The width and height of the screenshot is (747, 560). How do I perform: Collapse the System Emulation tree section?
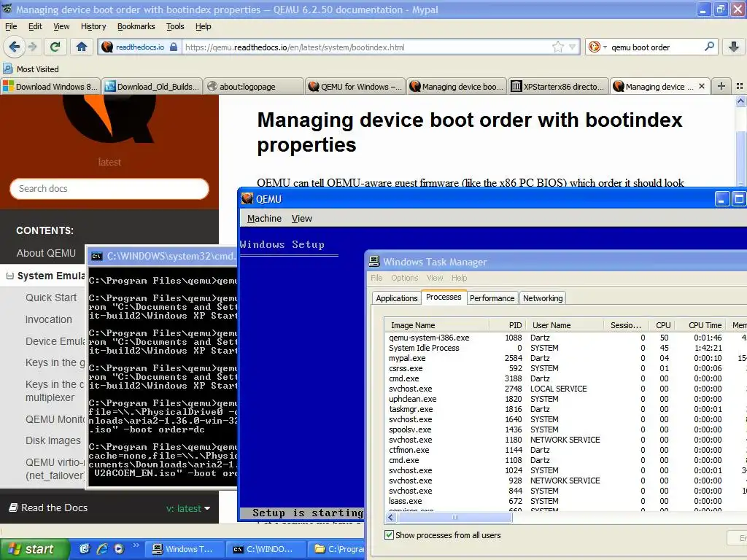pyautogui.click(x=9, y=276)
